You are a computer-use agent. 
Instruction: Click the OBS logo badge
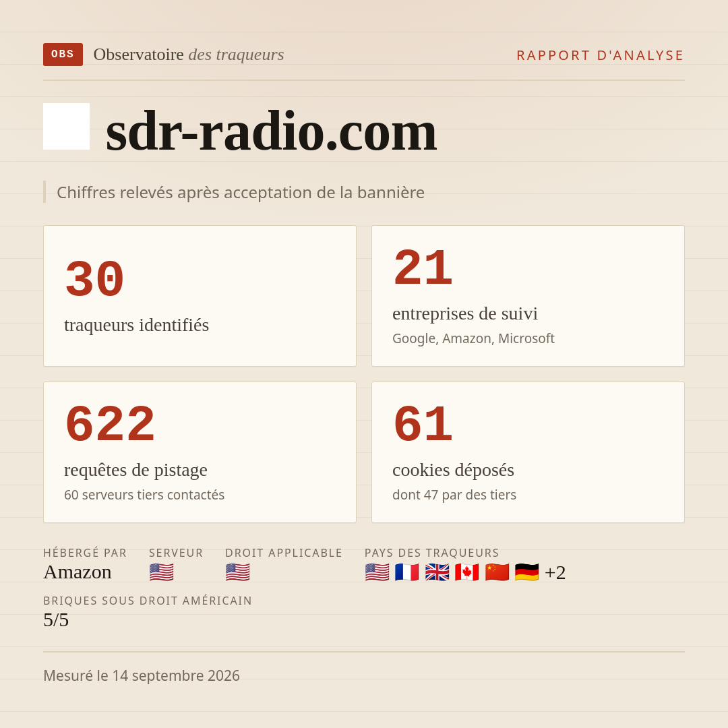click(x=63, y=55)
